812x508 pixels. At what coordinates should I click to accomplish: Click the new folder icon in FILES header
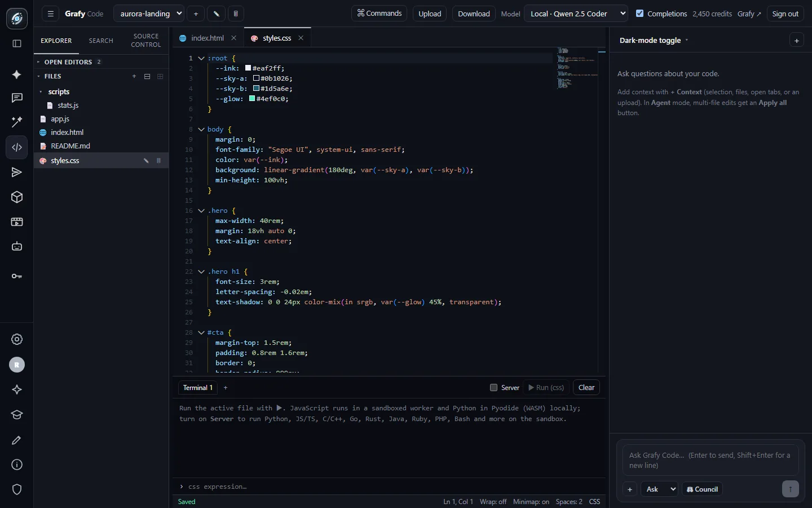click(147, 76)
